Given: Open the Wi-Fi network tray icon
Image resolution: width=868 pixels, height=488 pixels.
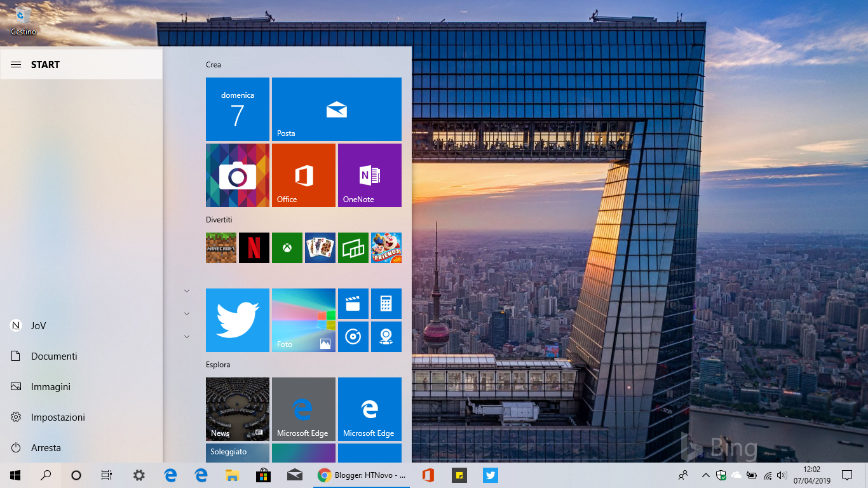Looking at the screenshot, I should pos(768,475).
